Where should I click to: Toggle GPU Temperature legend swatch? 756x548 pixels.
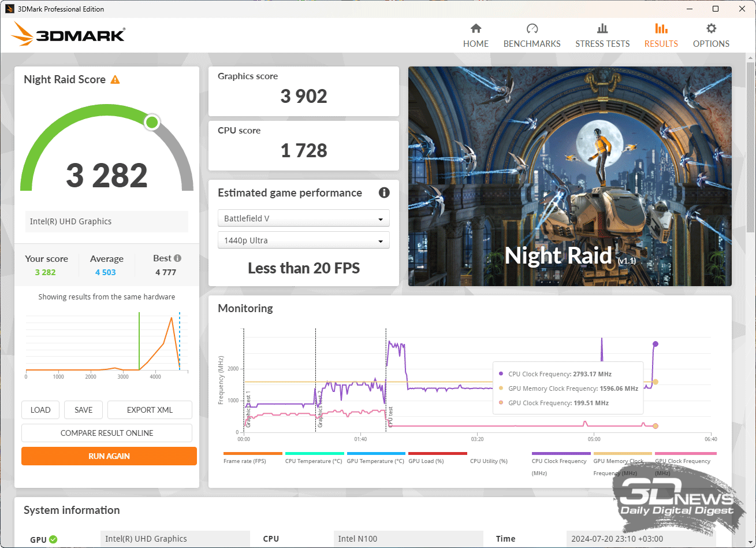point(376,454)
